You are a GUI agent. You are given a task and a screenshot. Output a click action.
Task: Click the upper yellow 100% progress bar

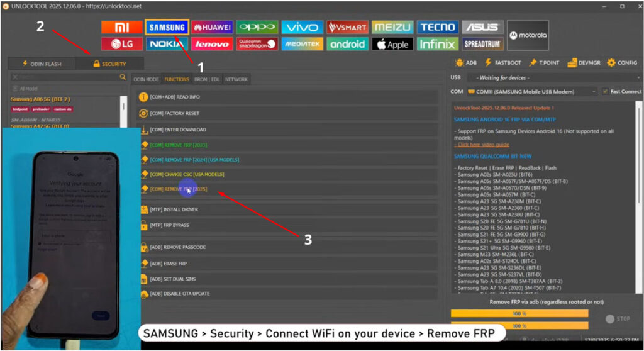(519, 314)
